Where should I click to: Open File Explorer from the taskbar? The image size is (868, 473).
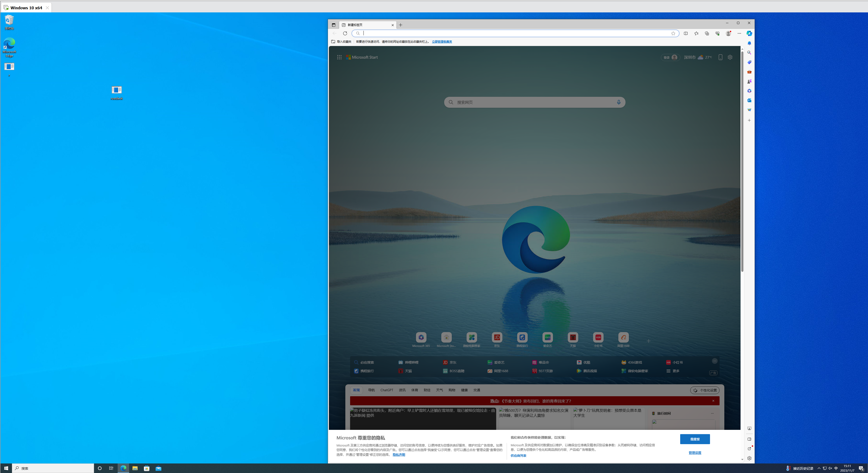point(135,468)
